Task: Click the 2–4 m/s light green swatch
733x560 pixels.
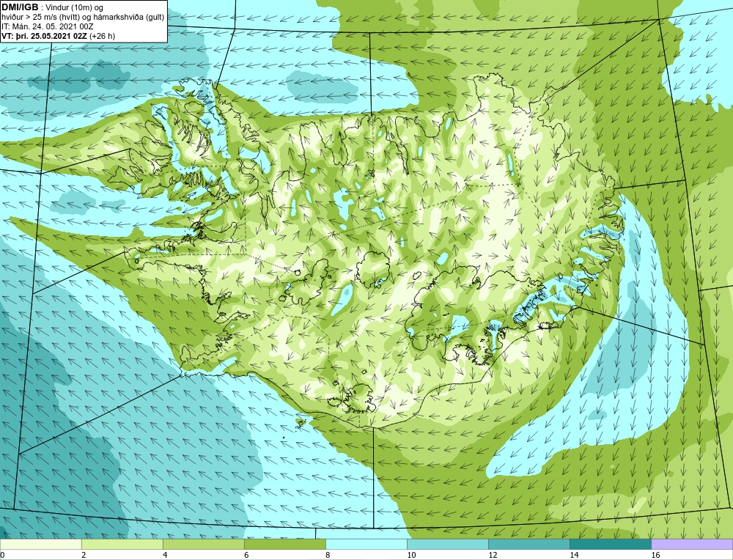Action: click(x=122, y=544)
